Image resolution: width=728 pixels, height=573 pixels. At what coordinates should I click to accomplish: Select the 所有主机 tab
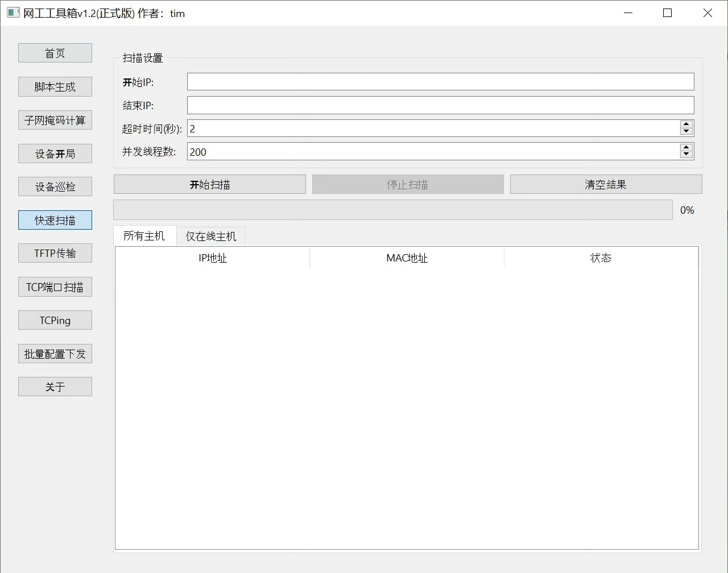click(x=144, y=236)
